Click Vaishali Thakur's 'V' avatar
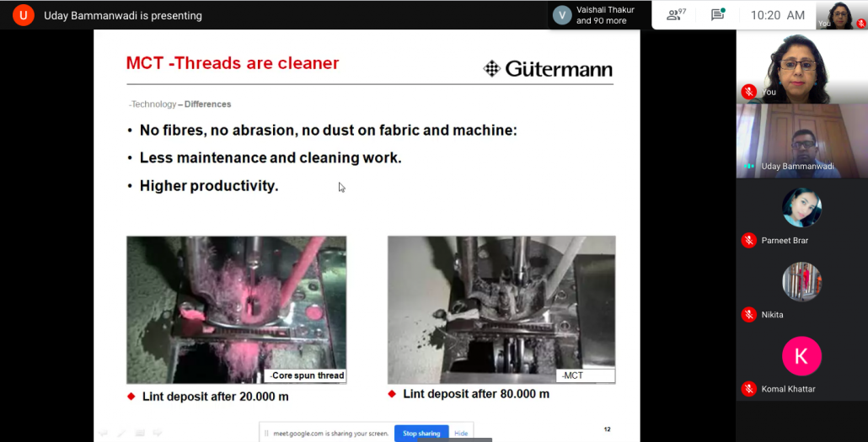Screen dimensions: 868x442 click(562, 15)
